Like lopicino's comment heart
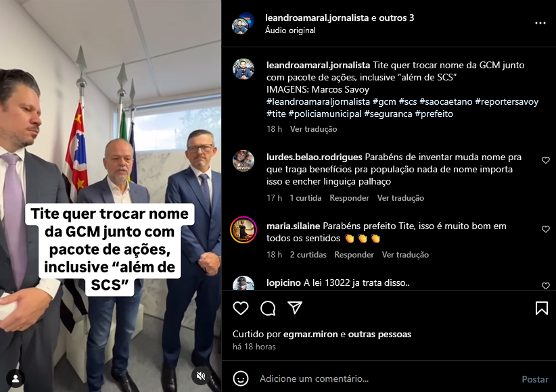The image size is (556, 392). point(546,286)
